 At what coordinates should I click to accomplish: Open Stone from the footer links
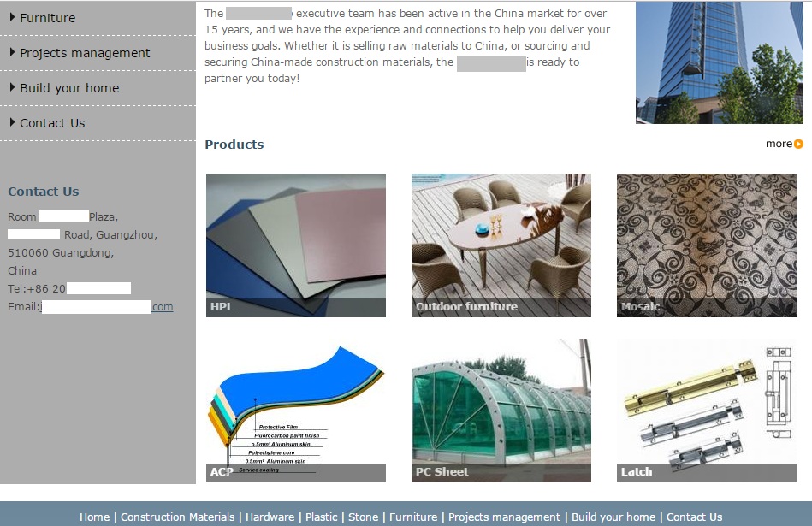[363, 517]
